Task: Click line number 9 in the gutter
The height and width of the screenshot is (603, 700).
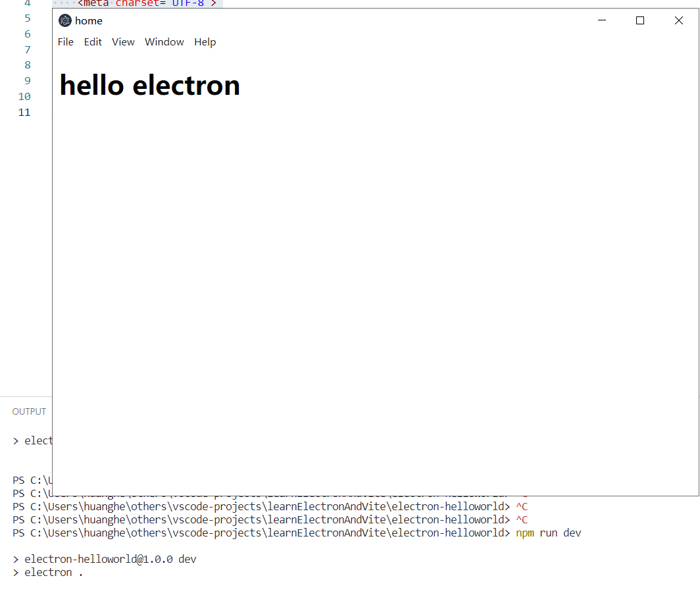Action: click(28, 80)
